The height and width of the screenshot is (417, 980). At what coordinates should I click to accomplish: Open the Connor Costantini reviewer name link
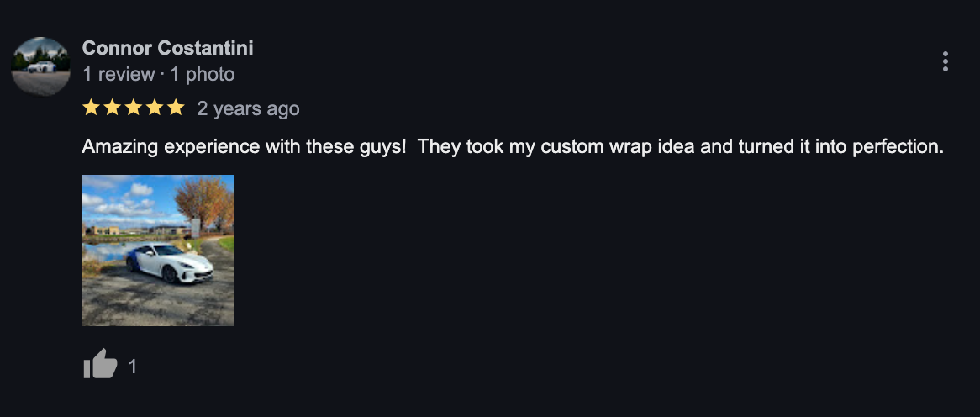point(167,48)
